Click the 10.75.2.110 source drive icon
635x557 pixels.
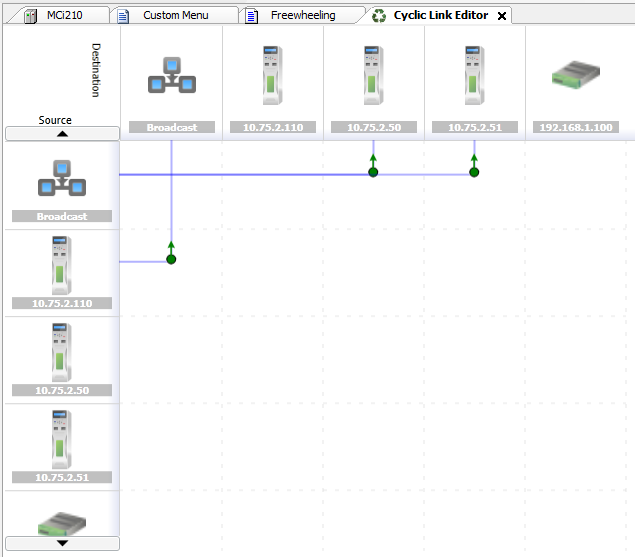point(62,265)
